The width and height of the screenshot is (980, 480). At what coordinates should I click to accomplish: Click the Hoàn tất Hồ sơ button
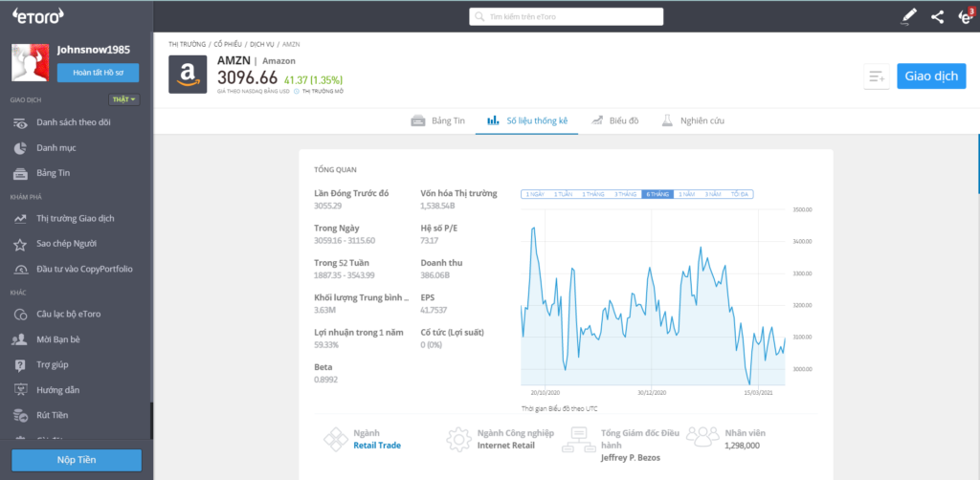[99, 73]
